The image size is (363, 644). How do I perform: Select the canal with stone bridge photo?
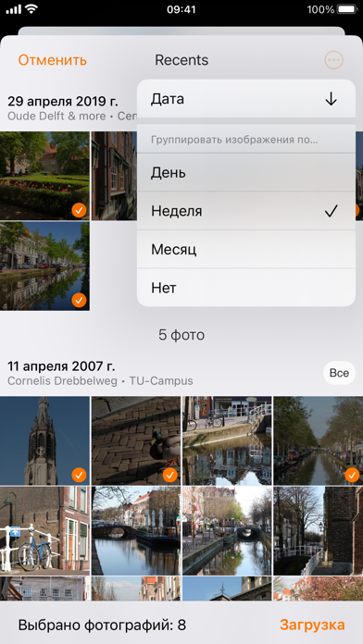[x=227, y=530]
